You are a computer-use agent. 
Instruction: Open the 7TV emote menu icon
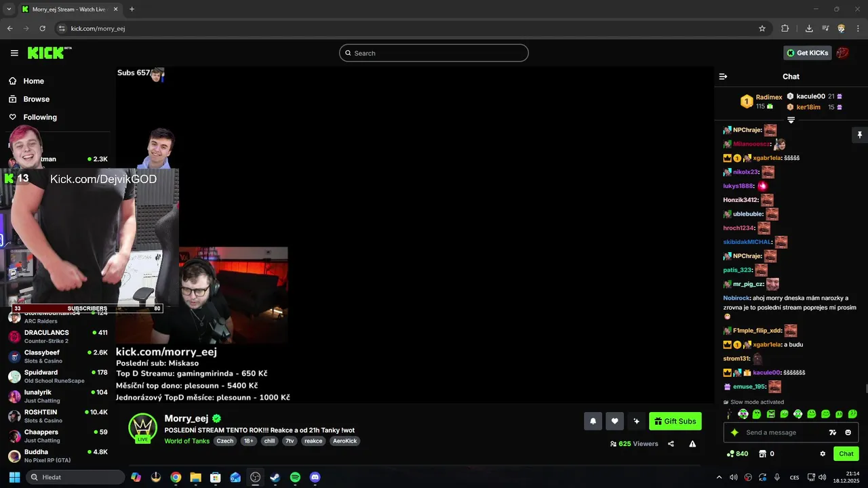tap(833, 432)
